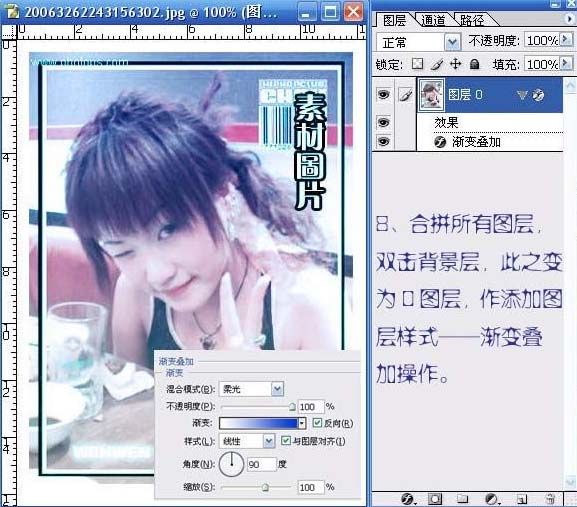
Task: Click the layer style icon on 图层 0
Action: 538,95
